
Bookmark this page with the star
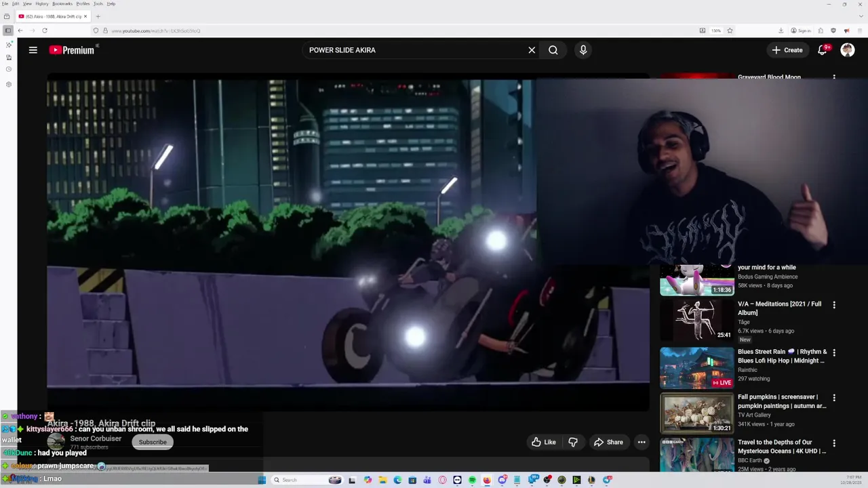(730, 30)
